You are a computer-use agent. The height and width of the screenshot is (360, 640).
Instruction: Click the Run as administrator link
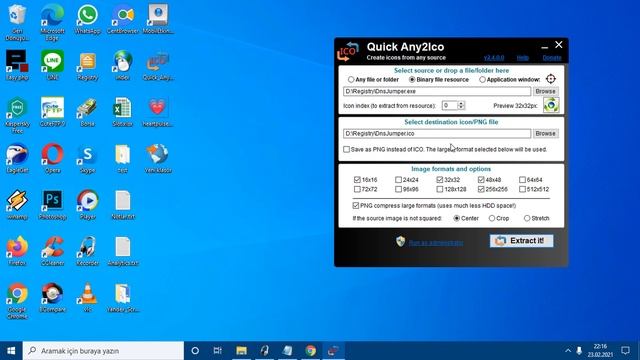[x=436, y=243]
